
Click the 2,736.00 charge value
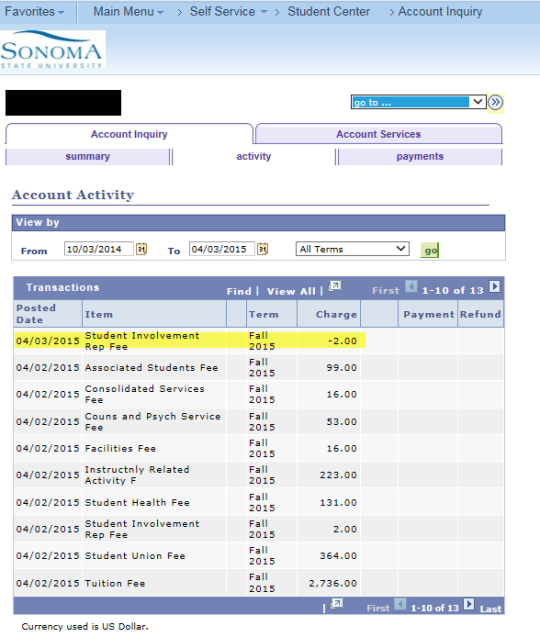click(333, 583)
